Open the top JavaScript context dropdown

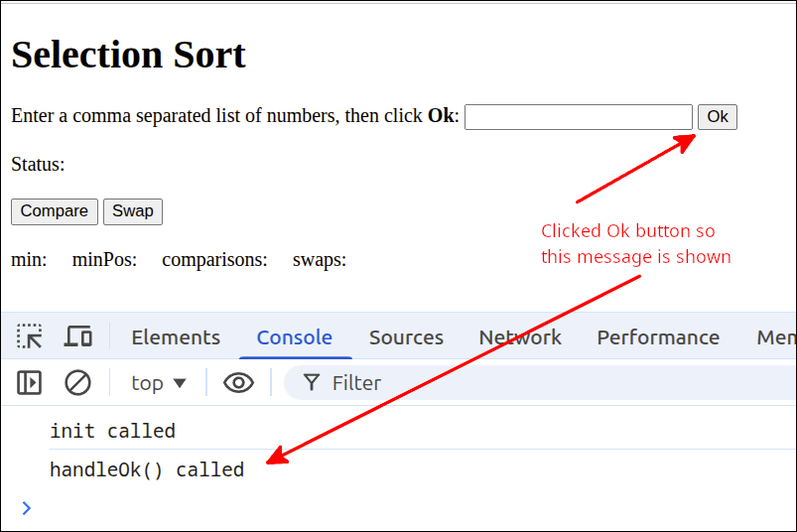(159, 383)
